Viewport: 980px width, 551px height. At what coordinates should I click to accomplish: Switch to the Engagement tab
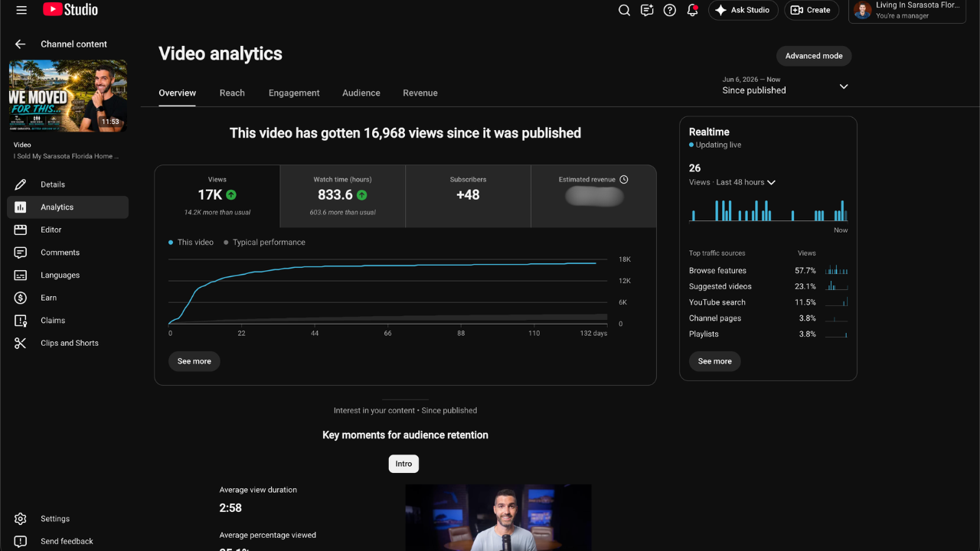point(294,93)
